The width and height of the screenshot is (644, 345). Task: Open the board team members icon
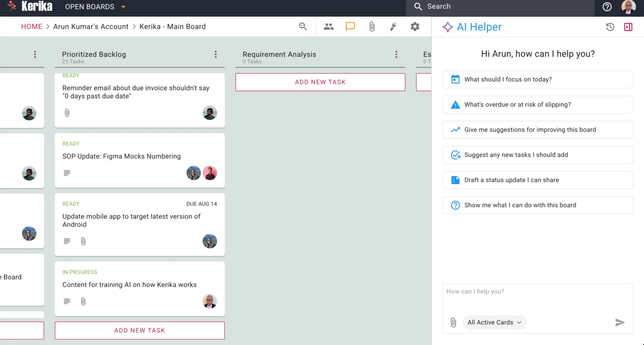(329, 26)
